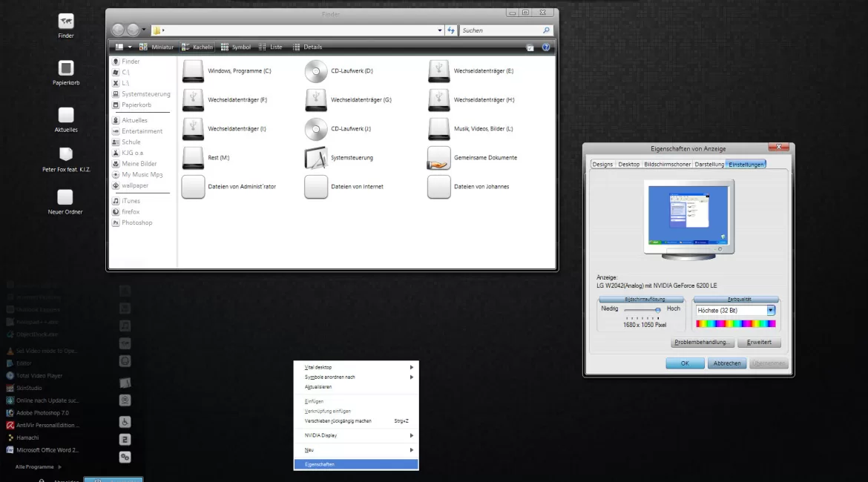Choose Aktualisieren from the context menu
Viewport: 868px width, 482px height.
pos(318,387)
